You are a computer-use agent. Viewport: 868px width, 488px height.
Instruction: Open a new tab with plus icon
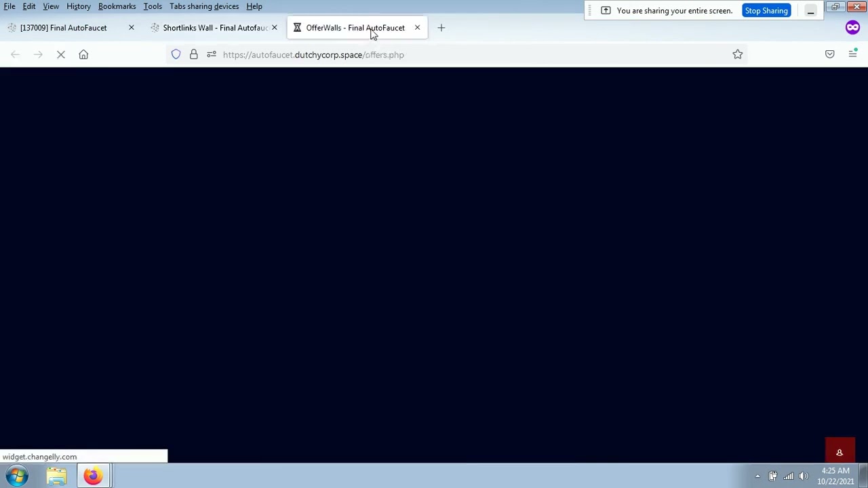click(x=441, y=28)
